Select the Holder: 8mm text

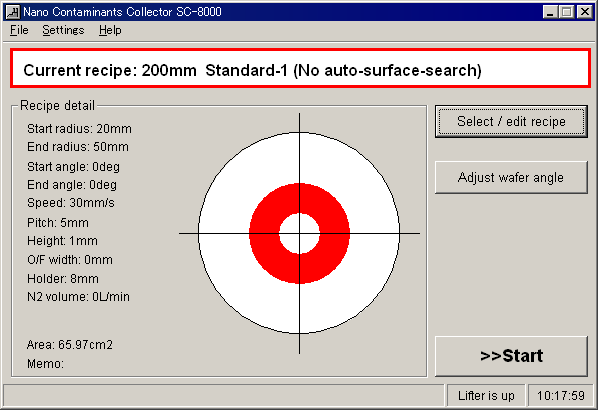[63, 279]
